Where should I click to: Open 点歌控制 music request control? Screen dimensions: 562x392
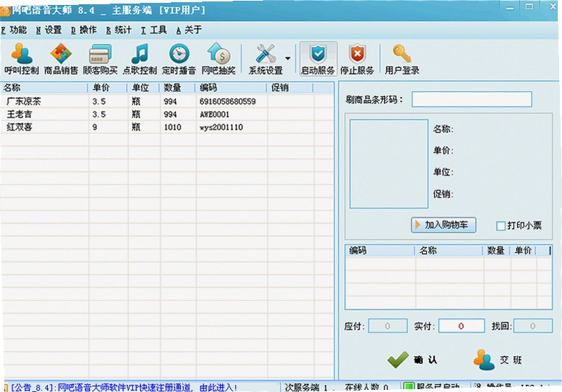click(x=140, y=59)
